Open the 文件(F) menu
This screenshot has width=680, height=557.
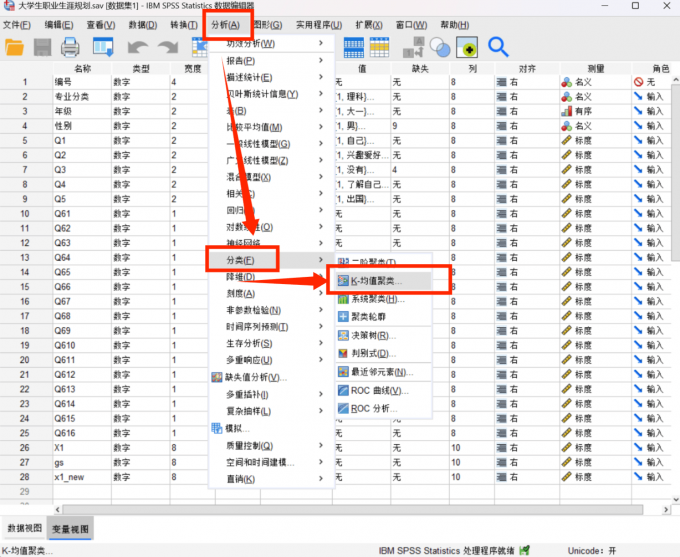tap(17, 25)
